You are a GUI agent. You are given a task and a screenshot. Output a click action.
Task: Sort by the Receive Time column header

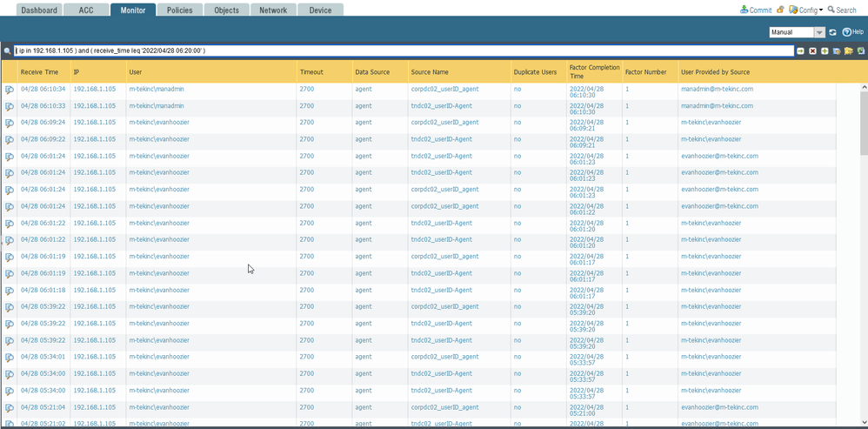pyautogui.click(x=40, y=71)
